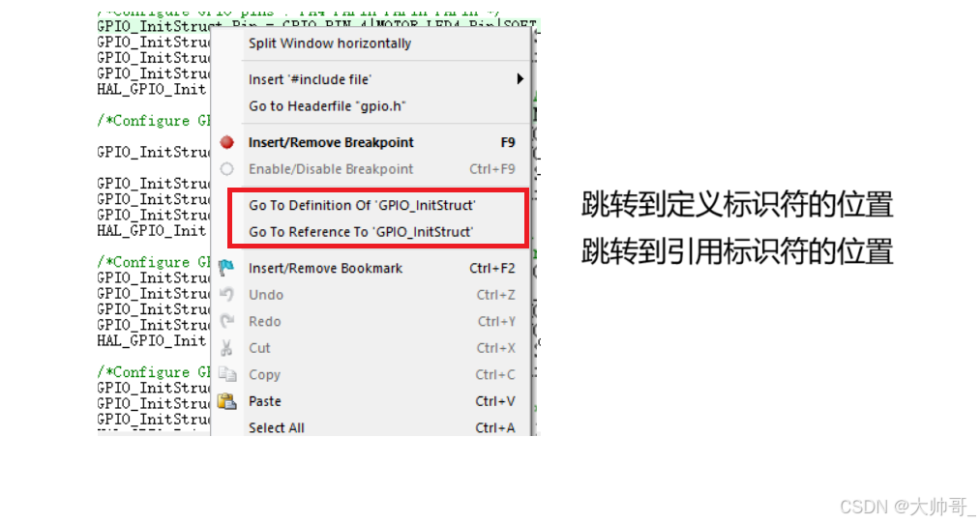Click the Paste clipboard icon
The width and height of the screenshot is (980, 524).
[x=227, y=401]
